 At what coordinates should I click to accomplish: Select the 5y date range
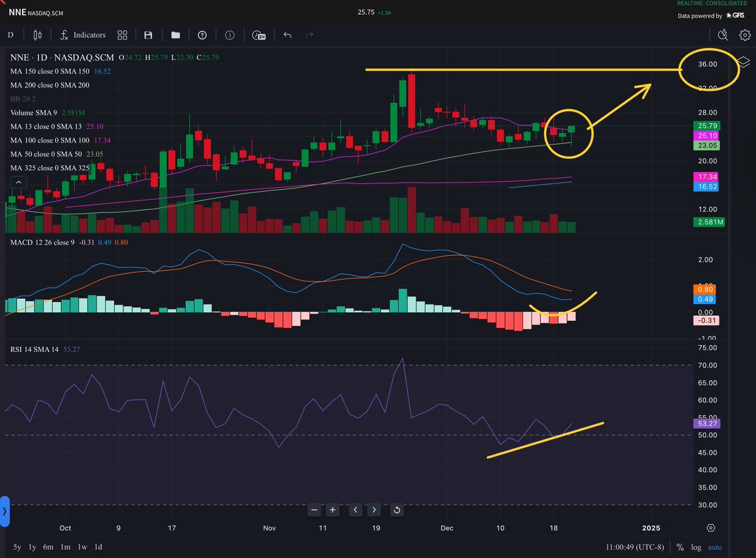17,547
